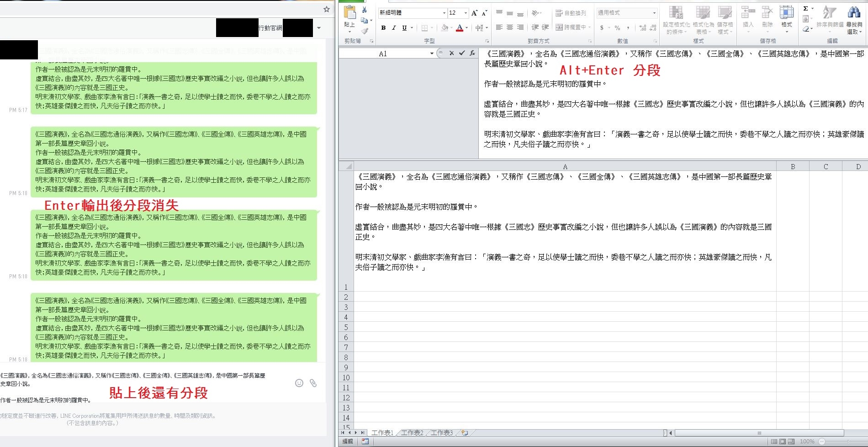Open 設定格式化的條件 conditional formatting

(676, 20)
